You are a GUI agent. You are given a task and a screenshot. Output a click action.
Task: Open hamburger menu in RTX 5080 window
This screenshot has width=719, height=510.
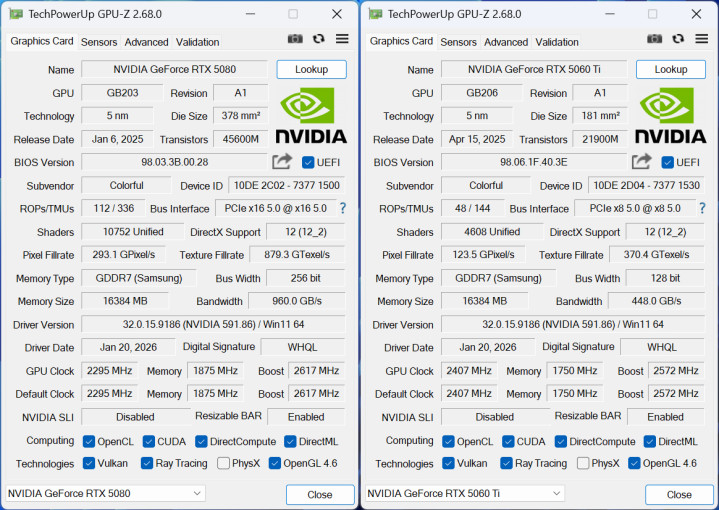[342, 39]
